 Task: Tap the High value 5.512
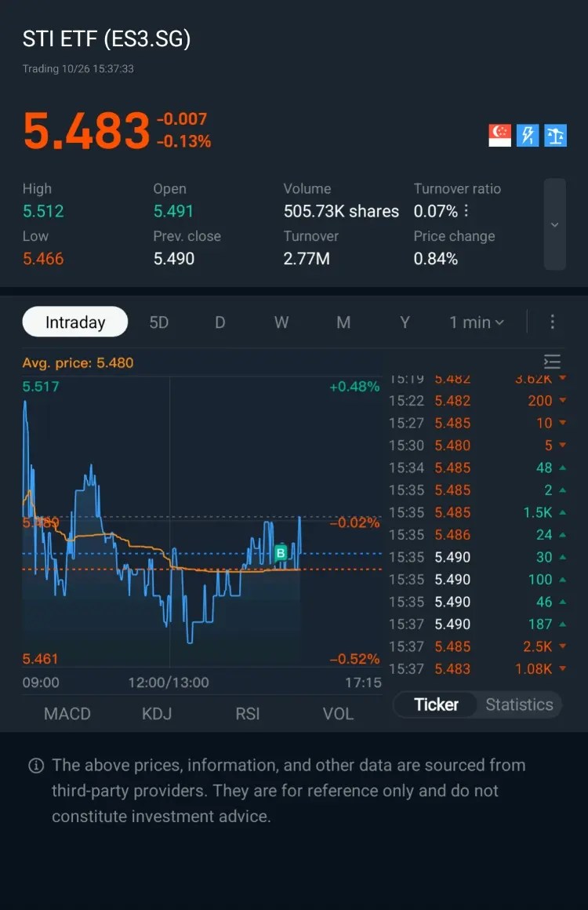pos(43,211)
